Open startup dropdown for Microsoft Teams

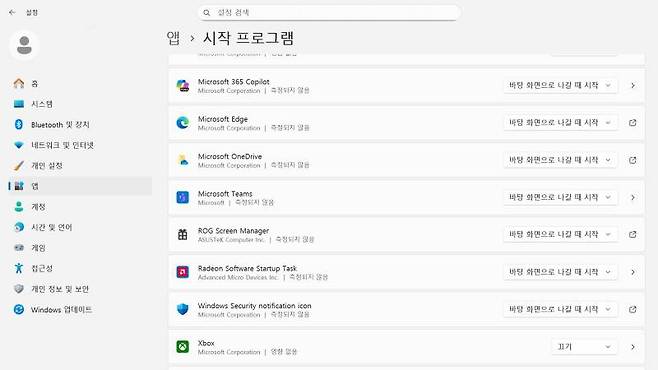coord(560,197)
